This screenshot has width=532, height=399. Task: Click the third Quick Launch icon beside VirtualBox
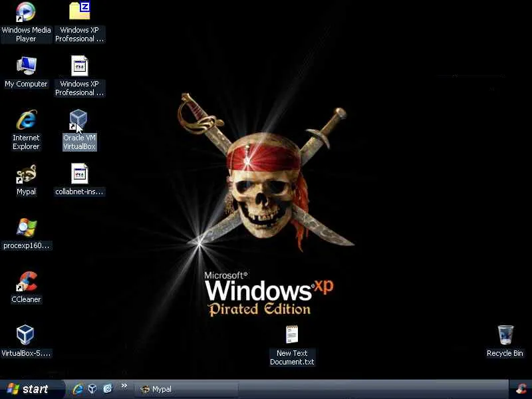pyautogui.click(x=107, y=389)
